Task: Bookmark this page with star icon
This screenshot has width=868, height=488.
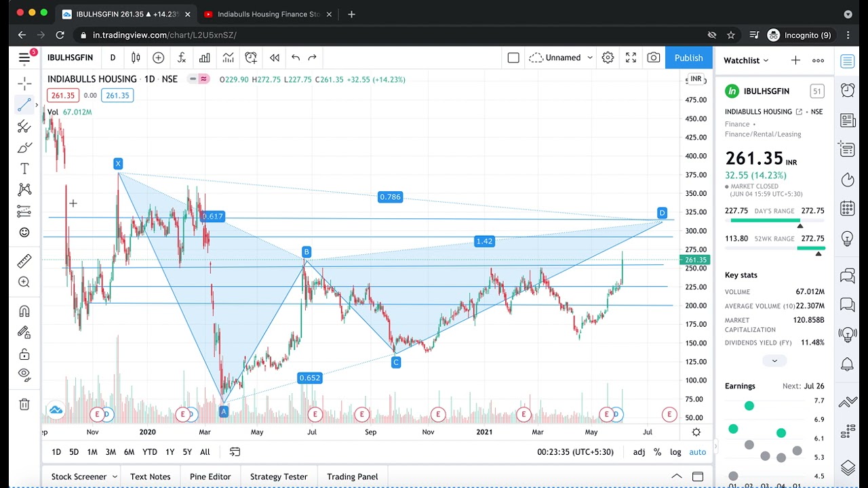Action: (731, 35)
